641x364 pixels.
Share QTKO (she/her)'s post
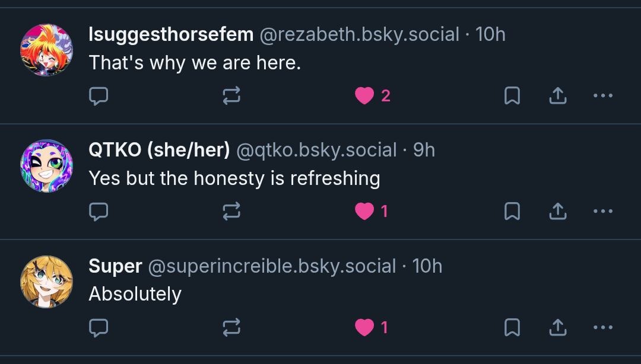coord(558,212)
